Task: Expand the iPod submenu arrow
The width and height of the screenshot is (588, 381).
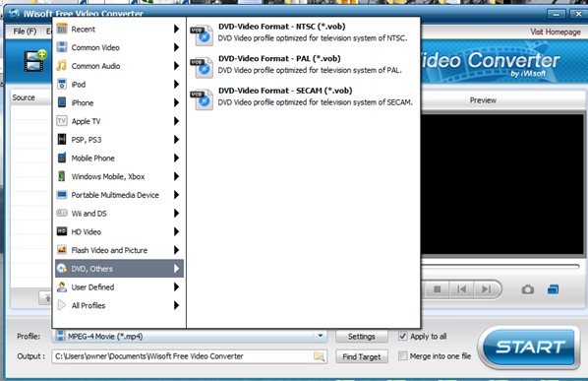Action: pyautogui.click(x=176, y=84)
